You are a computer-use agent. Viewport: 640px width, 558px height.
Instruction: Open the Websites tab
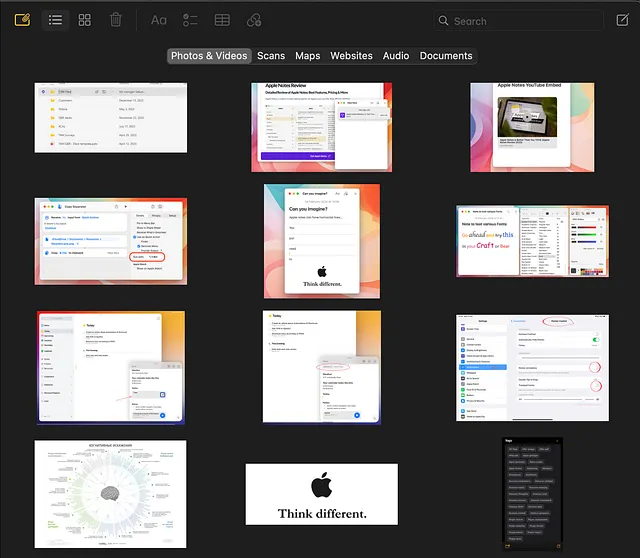tap(351, 56)
